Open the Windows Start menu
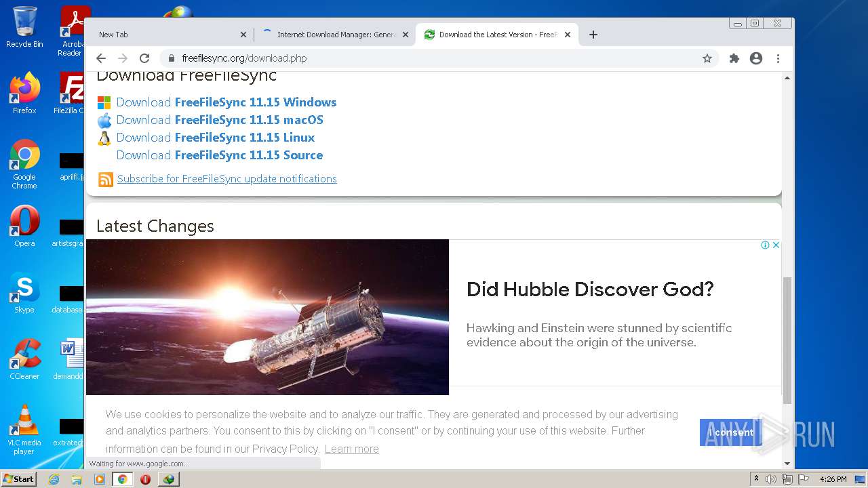 point(19,479)
